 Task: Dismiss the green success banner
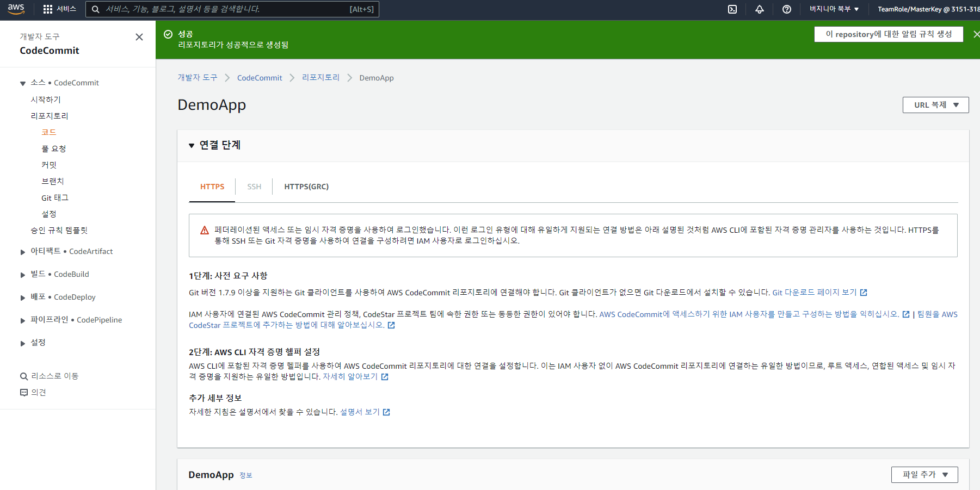[976, 34]
